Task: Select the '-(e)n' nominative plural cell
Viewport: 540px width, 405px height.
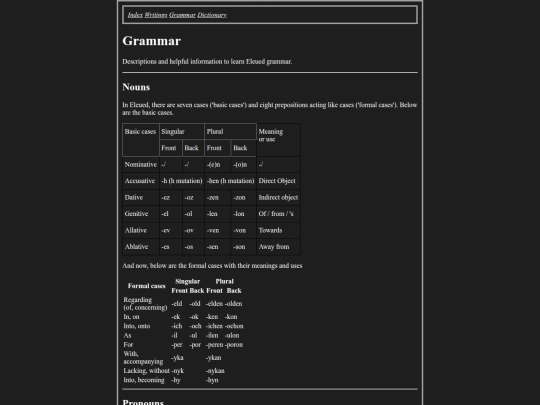Action: coord(217,165)
